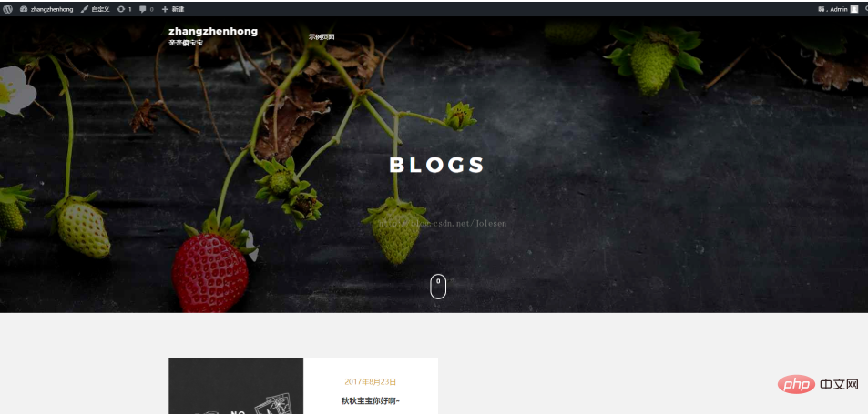The width and height of the screenshot is (868, 414).
Task: Open the 示例页面 navigation menu item
Action: click(x=322, y=37)
